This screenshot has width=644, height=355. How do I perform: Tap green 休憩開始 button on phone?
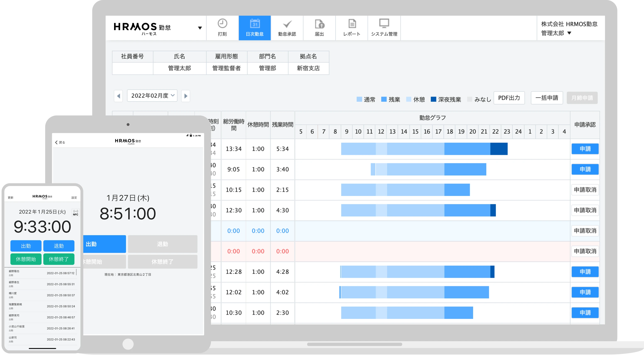tap(26, 259)
